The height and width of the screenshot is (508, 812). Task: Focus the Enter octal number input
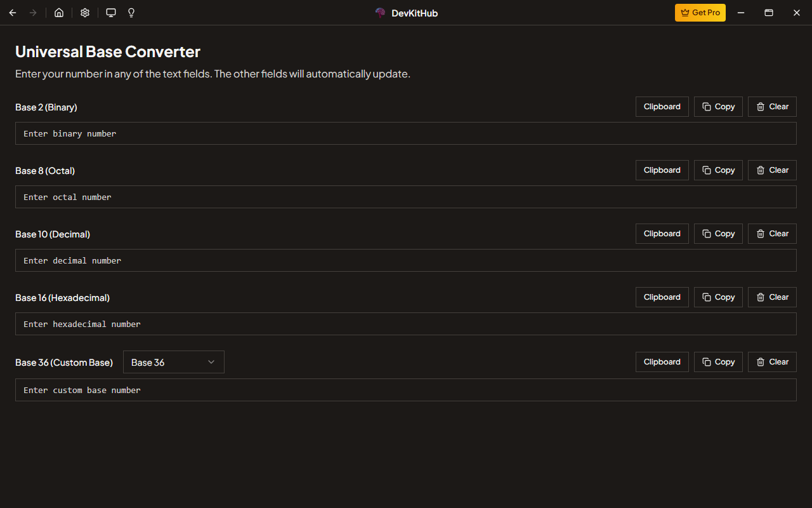[406, 197]
